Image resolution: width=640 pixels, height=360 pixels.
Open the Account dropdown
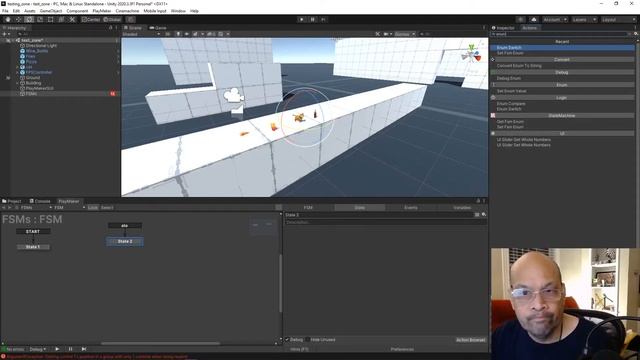555,19
